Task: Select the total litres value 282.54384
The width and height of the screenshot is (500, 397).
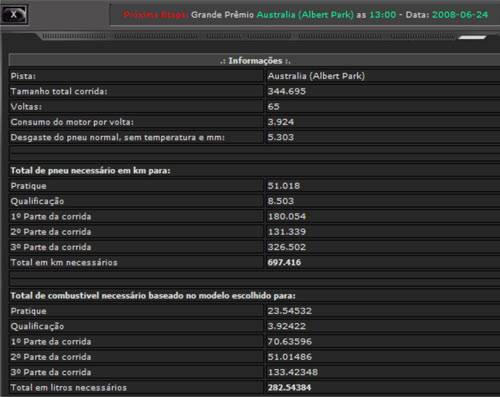Action: (289, 388)
